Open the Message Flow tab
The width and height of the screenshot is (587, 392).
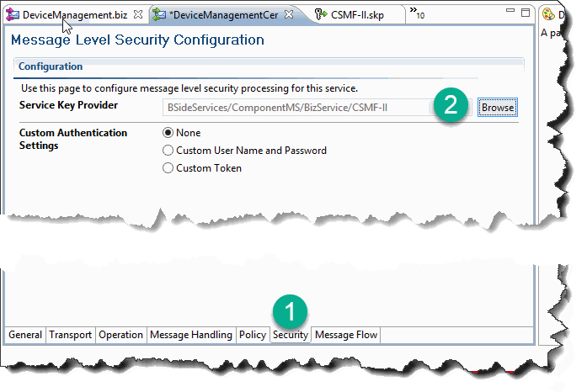(x=346, y=335)
